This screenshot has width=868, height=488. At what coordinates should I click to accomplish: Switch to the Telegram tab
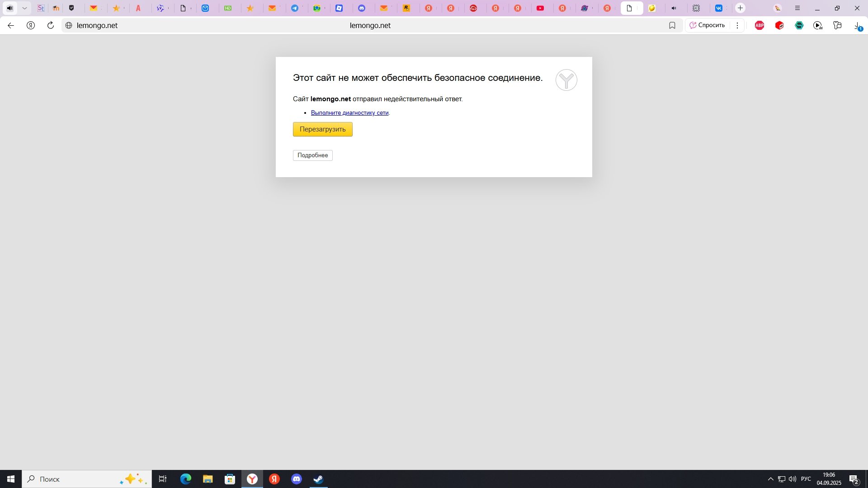click(x=295, y=8)
